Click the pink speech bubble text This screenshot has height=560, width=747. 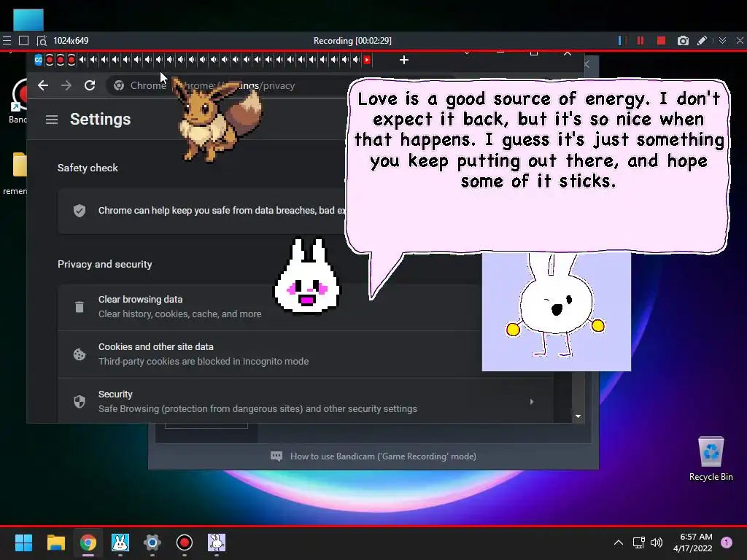click(x=539, y=139)
